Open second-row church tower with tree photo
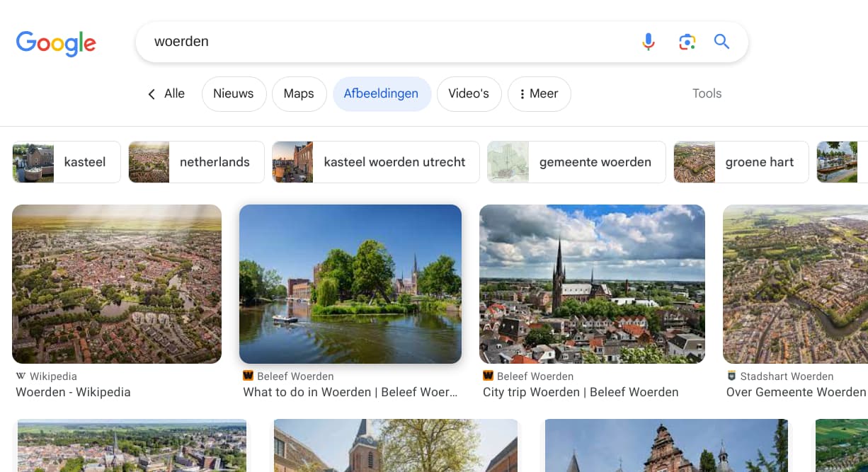This screenshot has height=472, width=868. pyautogui.click(x=396, y=446)
